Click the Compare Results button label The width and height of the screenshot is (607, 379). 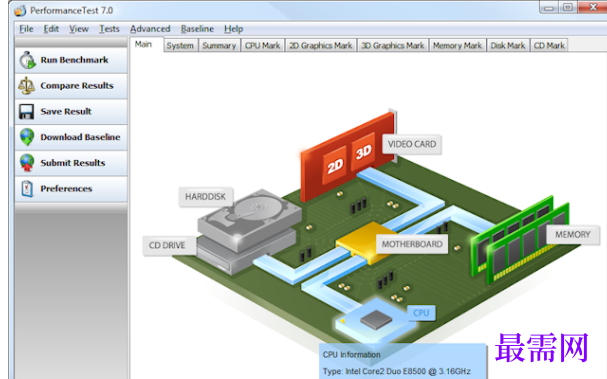(x=77, y=86)
